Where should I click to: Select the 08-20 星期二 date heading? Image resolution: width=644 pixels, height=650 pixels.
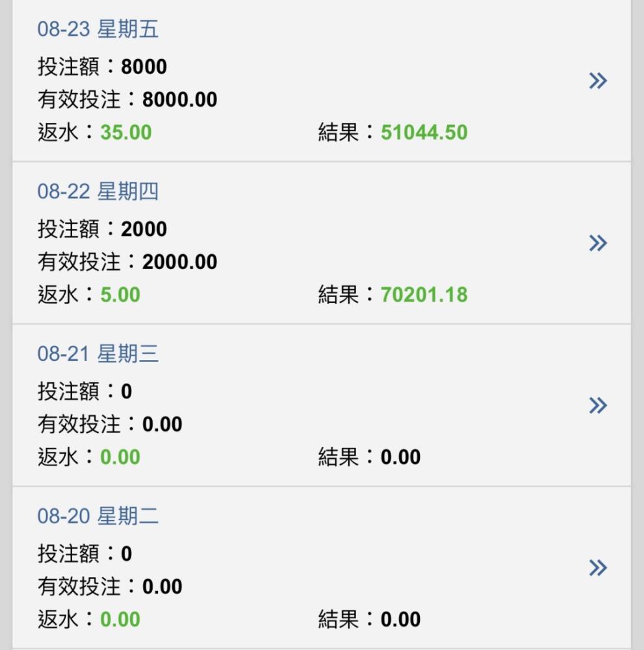pos(97,516)
